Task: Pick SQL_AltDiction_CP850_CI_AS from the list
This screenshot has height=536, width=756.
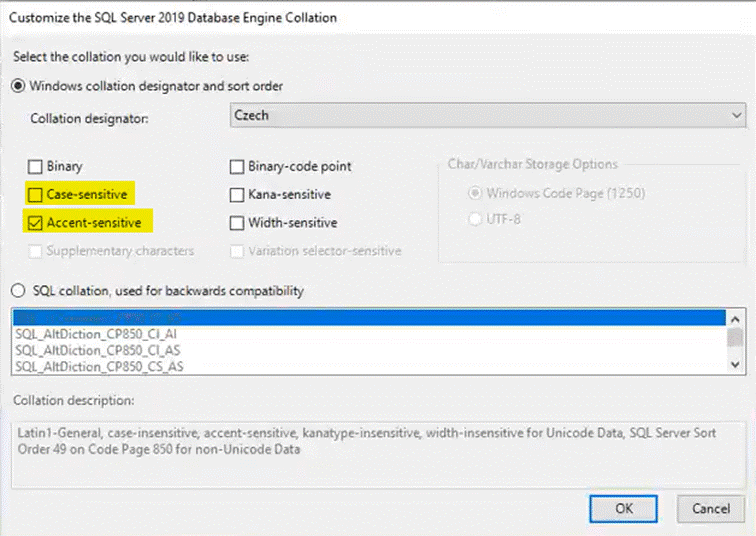Action: (369, 350)
